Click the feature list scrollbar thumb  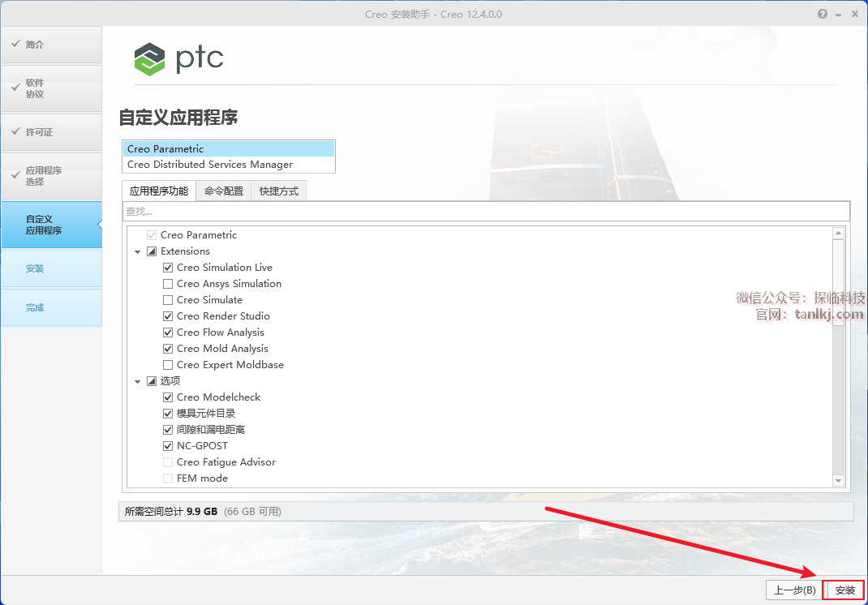pos(838,282)
